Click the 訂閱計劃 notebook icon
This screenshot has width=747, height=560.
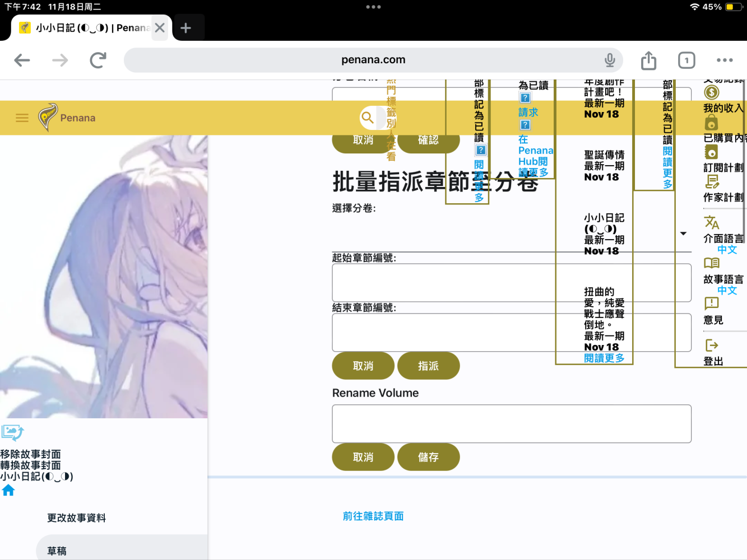point(711,152)
